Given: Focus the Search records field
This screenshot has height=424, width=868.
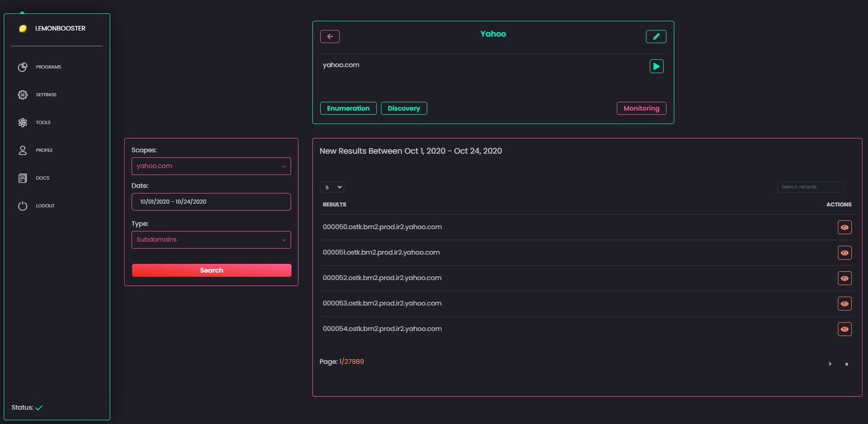Looking at the screenshot, I should tap(810, 187).
